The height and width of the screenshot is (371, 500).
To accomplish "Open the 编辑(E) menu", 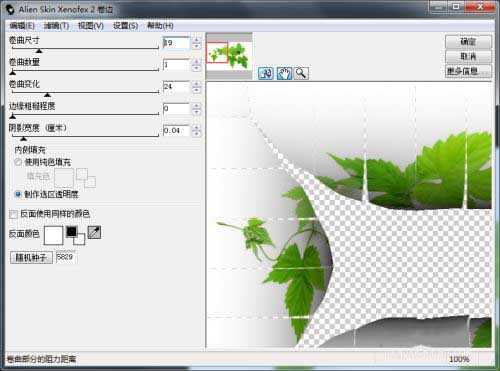I will [x=22, y=26].
